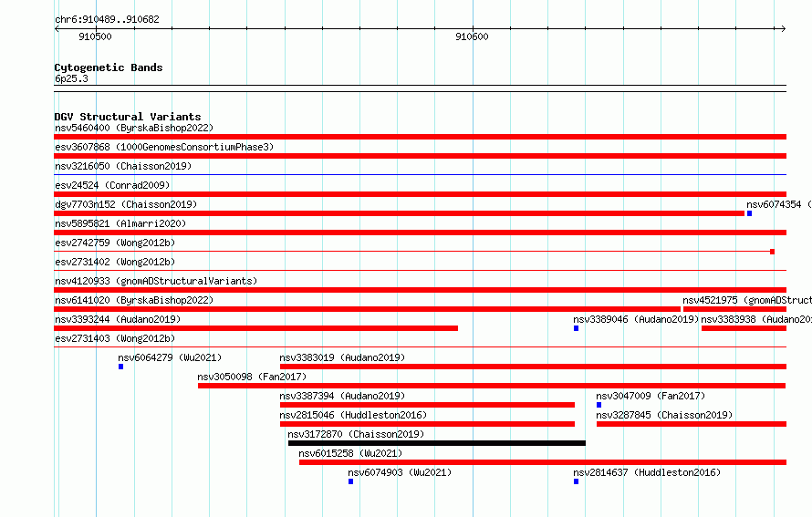This screenshot has height=517, width=812.
Task: Select the blue marker under nsv3389046
Action: tap(576, 328)
